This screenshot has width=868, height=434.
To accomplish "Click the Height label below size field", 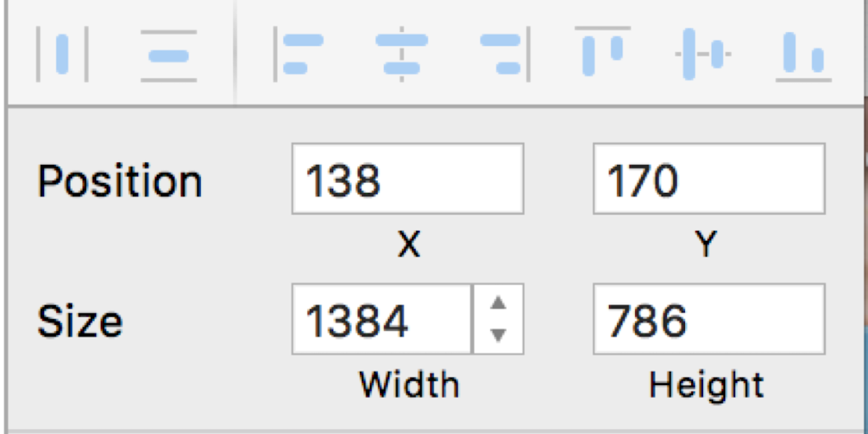I will click(706, 384).
